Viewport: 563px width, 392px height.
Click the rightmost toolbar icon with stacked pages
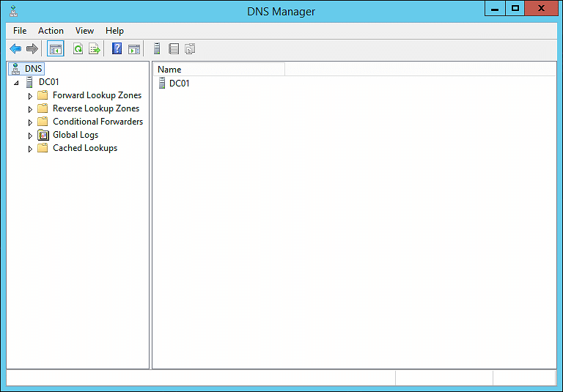pos(190,49)
